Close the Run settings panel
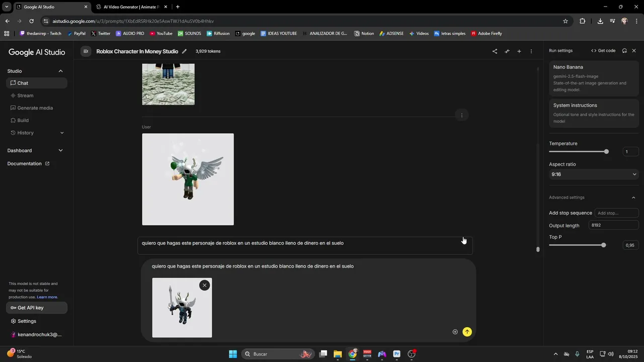644x362 pixels. click(x=634, y=51)
